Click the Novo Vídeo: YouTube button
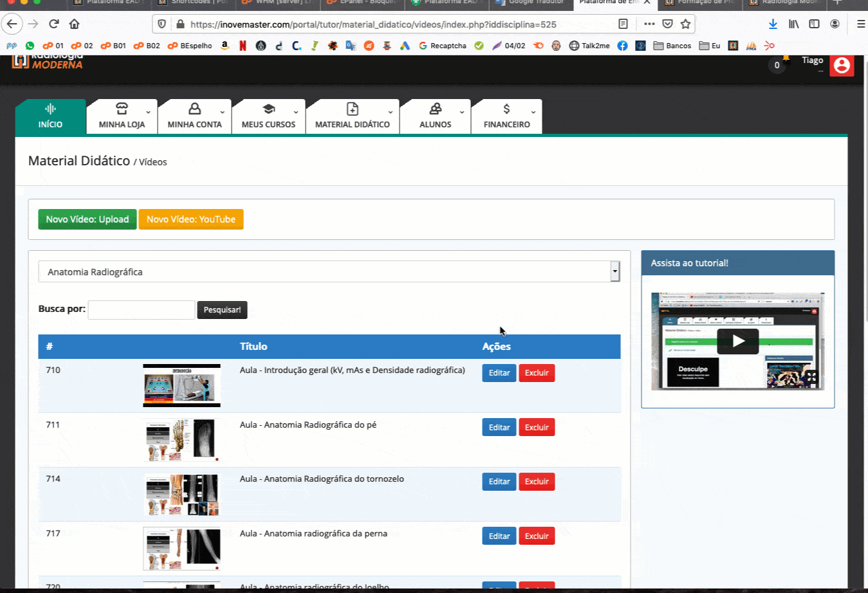868x593 pixels. click(191, 219)
